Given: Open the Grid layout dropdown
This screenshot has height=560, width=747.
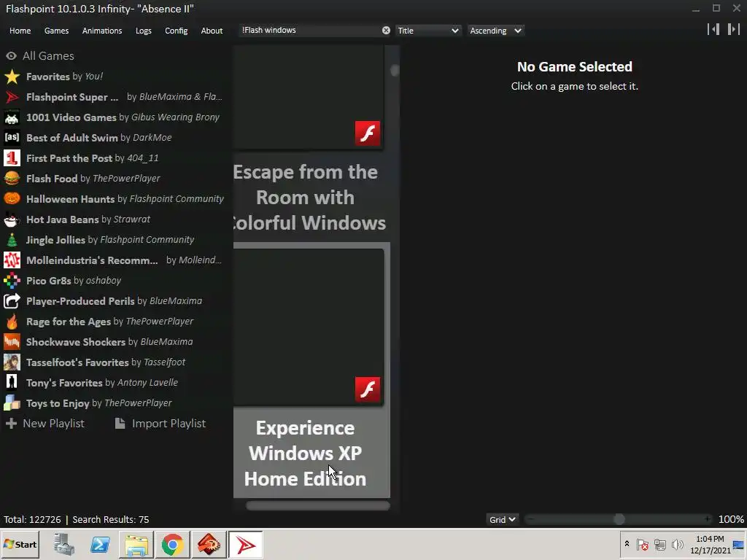Looking at the screenshot, I should click(x=502, y=519).
